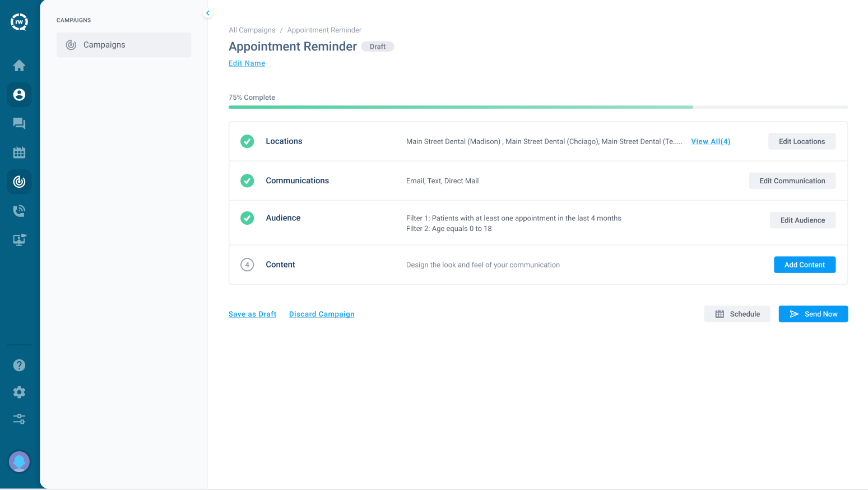
Task: Click the Weave logo icon in the sidebar
Action: pos(19,22)
